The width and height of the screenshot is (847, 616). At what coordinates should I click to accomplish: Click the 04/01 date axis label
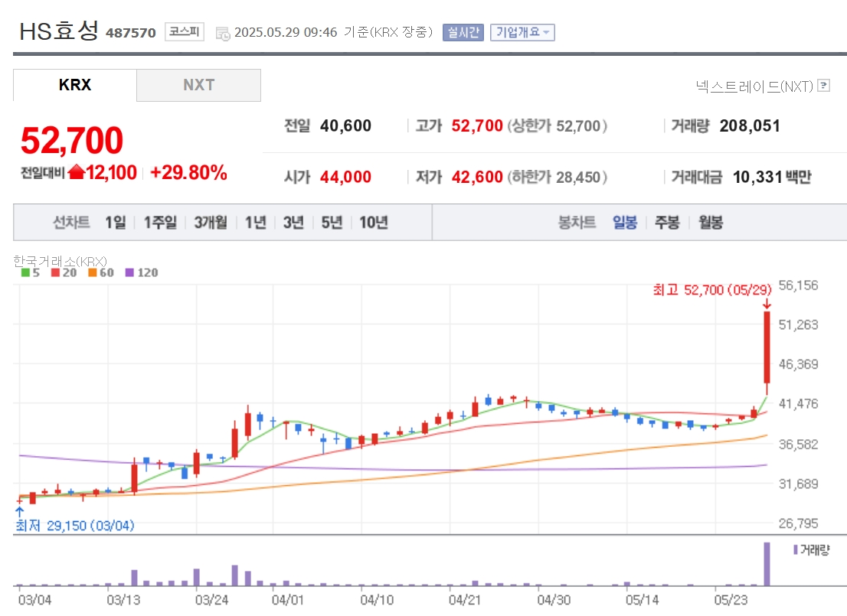(x=287, y=600)
